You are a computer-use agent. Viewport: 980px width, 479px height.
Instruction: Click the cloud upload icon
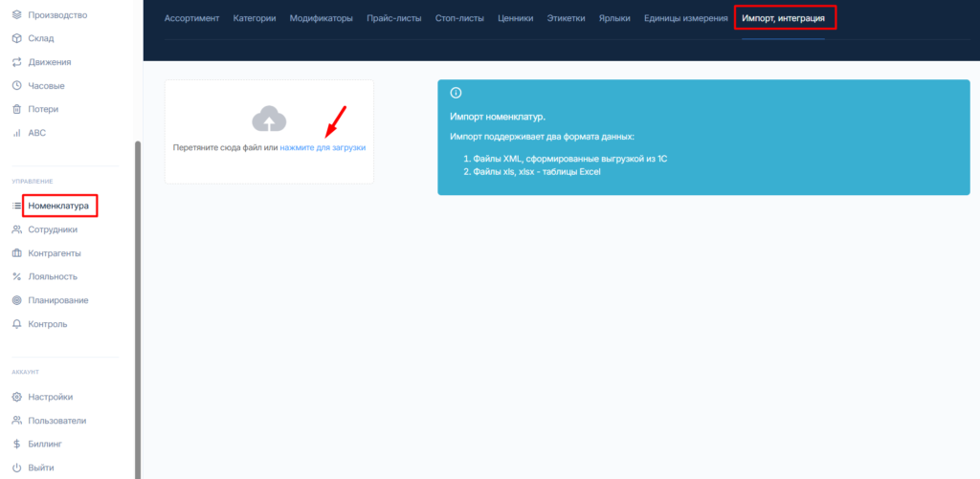tap(269, 119)
